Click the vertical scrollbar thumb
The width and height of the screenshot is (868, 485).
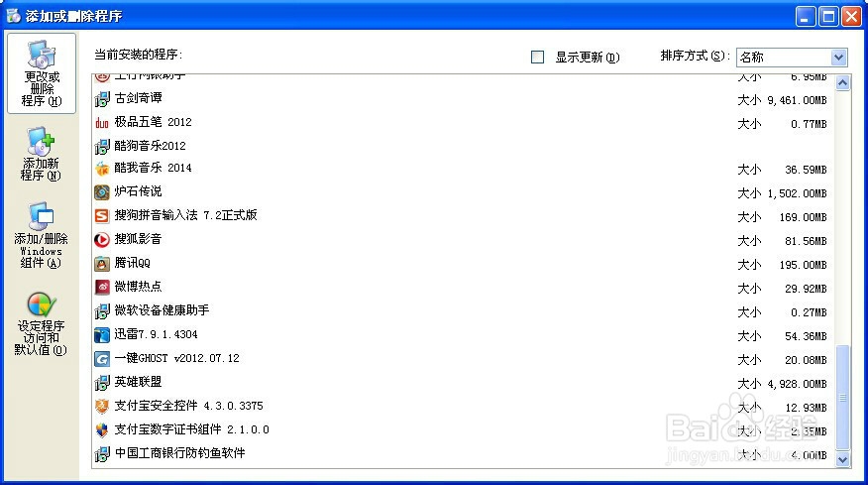(x=842, y=398)
